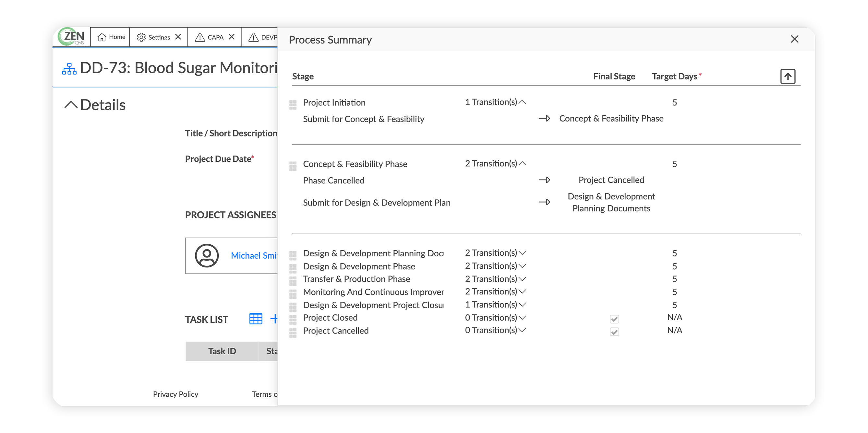Close the Process Summary panel
The image size is (868, 433).
(x=795, y=40)
